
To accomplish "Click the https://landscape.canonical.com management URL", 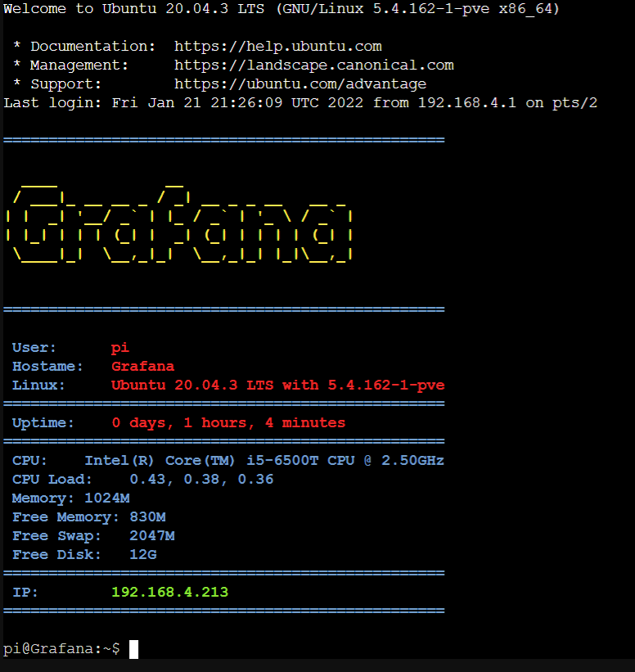I will 313,65.
